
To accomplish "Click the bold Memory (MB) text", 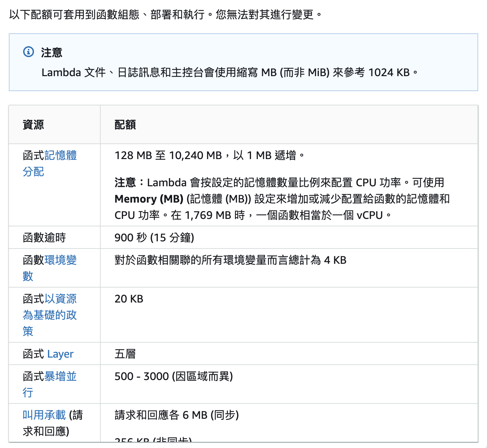I will tap(149, 199).
